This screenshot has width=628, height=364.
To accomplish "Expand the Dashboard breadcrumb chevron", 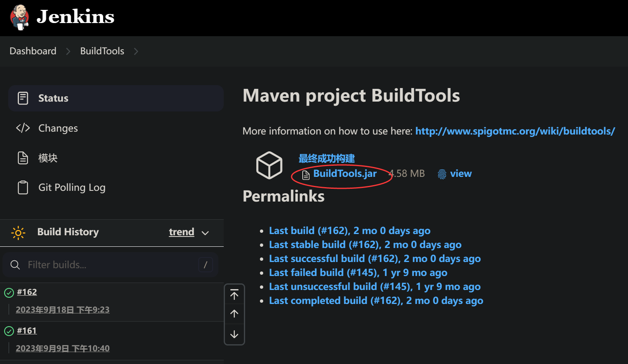I will [x=68, y=51].
